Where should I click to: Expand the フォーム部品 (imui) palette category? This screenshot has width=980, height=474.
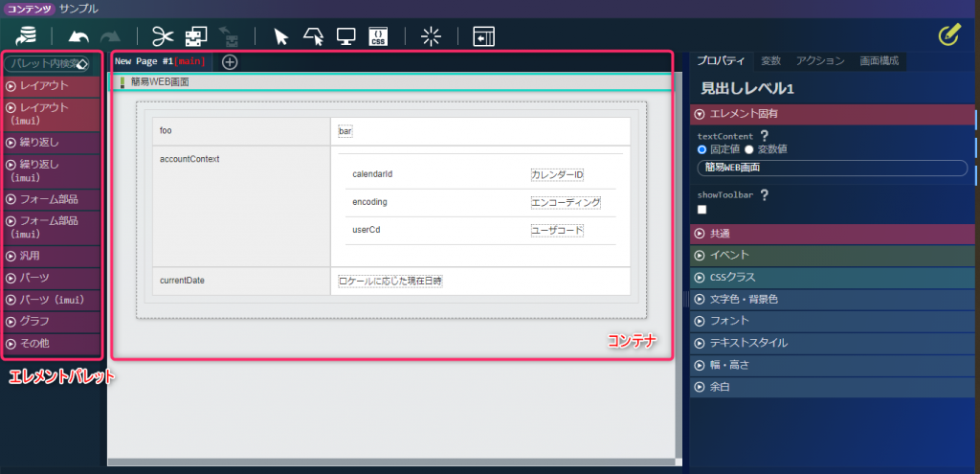52,228
